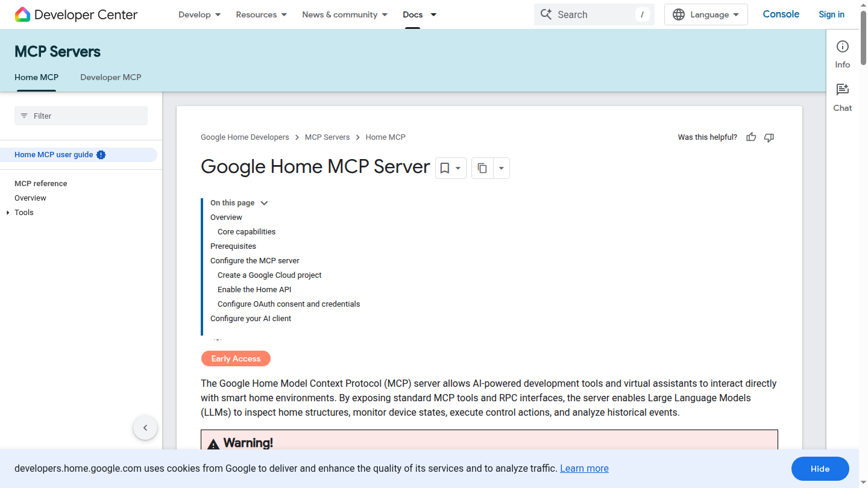This screenshot has height=488, width=868.
Task: Click the thumbs up helpful icon
Action: point(751,137)
